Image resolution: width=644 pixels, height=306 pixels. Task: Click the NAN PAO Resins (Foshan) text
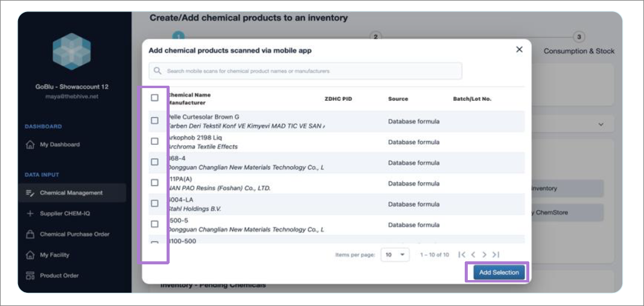(219, 188)
